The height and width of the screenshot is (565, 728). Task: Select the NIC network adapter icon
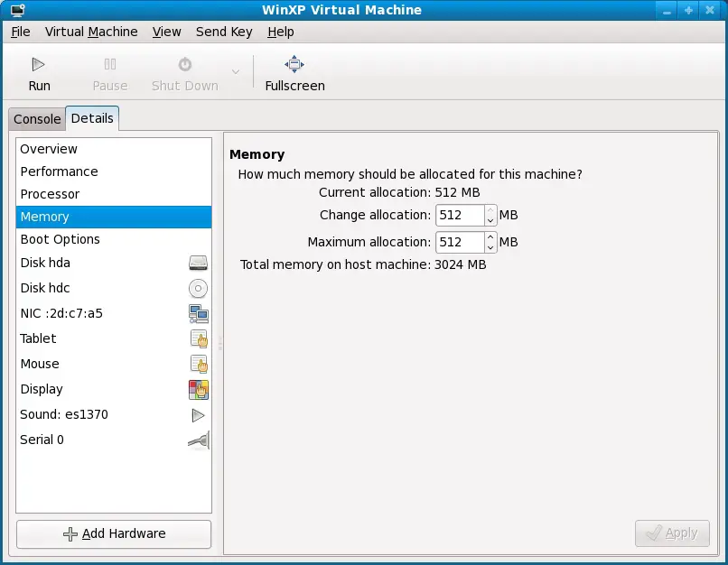click(x=198, y=314)
